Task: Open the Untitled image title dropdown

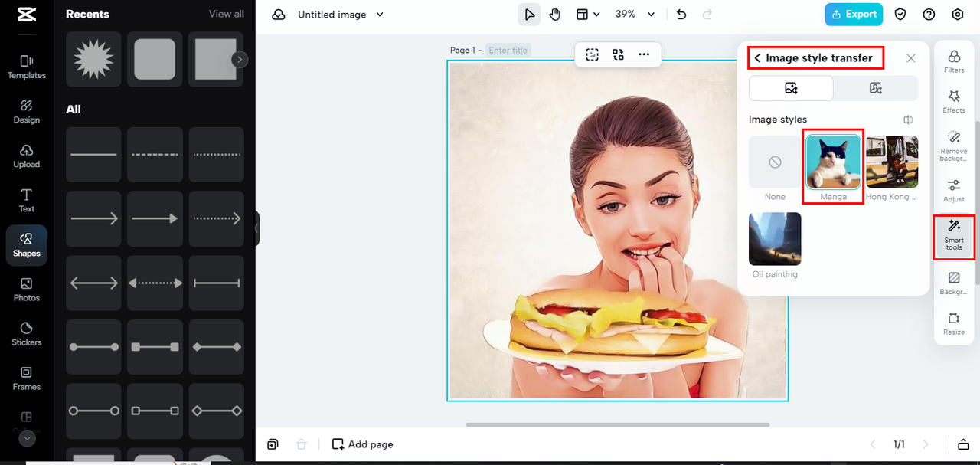Action: click(x=341, y=15)
